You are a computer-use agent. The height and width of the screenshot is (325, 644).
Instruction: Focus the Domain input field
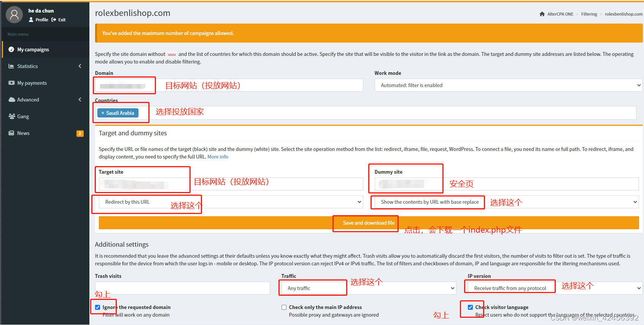click(229, 85)
